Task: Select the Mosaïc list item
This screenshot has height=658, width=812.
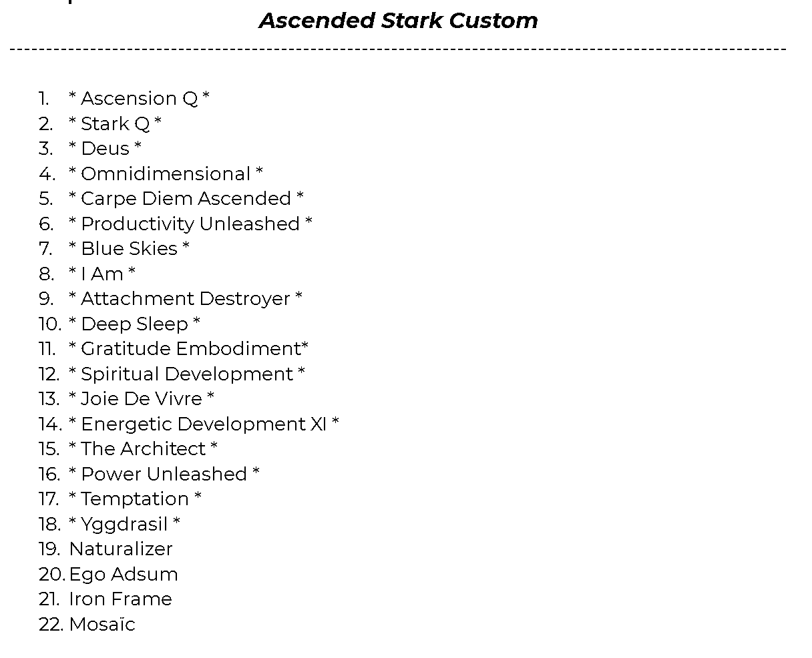Action: click(102, 625)
